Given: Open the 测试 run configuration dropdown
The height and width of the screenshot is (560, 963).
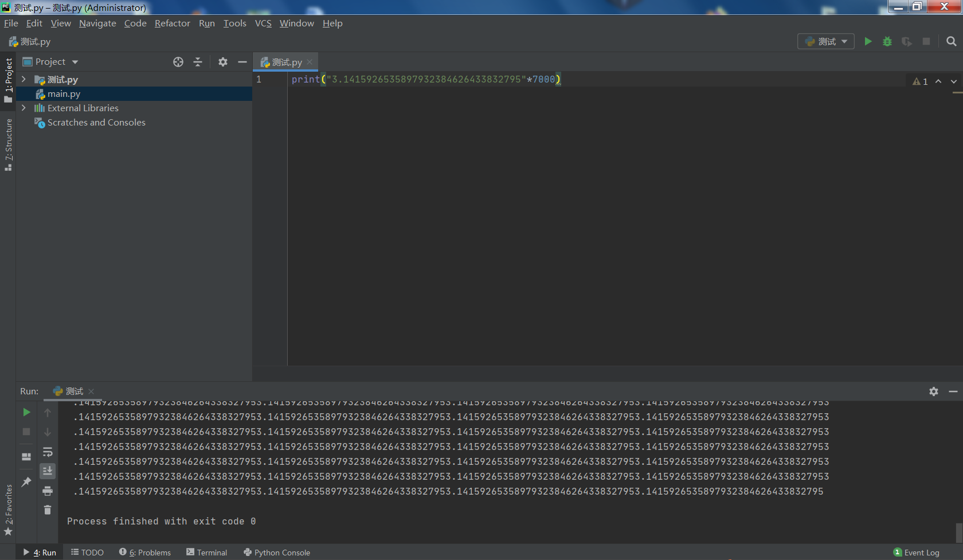Looking at the screenshot, I should pos(826,41).
